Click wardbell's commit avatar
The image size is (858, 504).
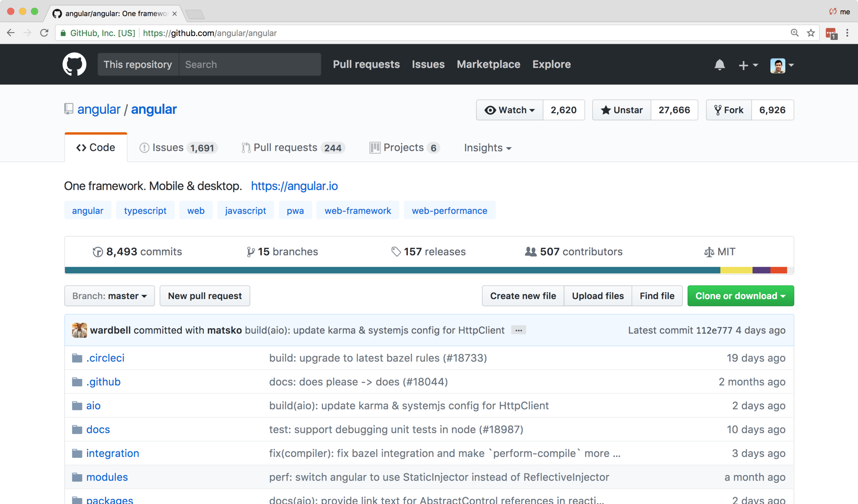pos(79,330)
